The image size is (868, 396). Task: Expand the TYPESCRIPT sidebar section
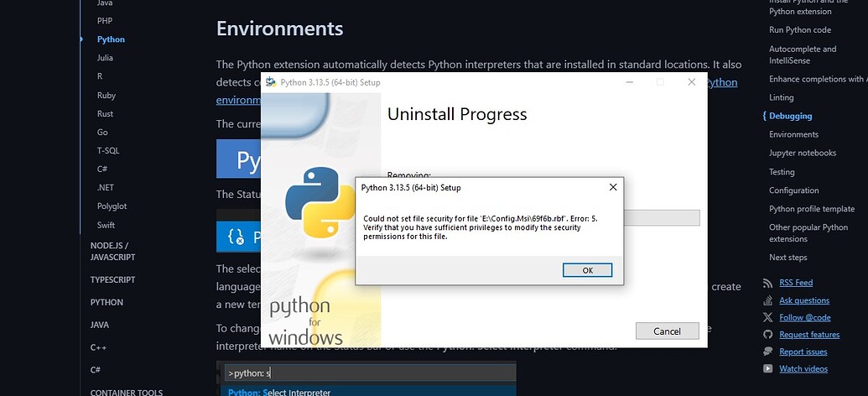[x=113, y=279]
